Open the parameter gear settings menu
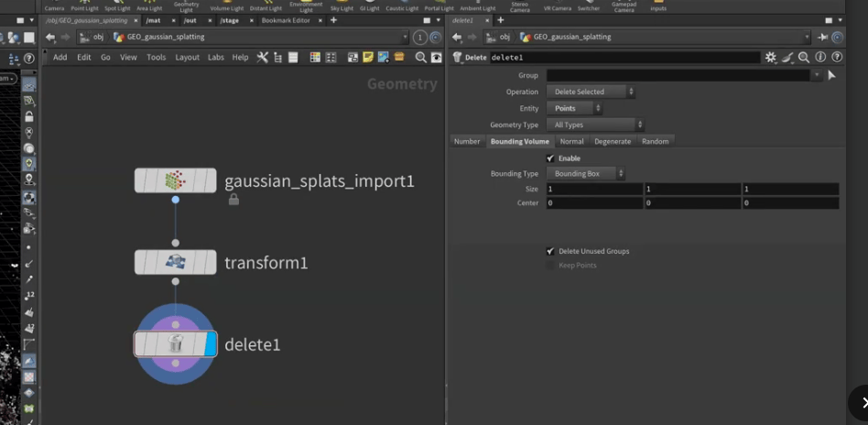The image size is (868, 425). pyautogui.click(x=770, y=57)
